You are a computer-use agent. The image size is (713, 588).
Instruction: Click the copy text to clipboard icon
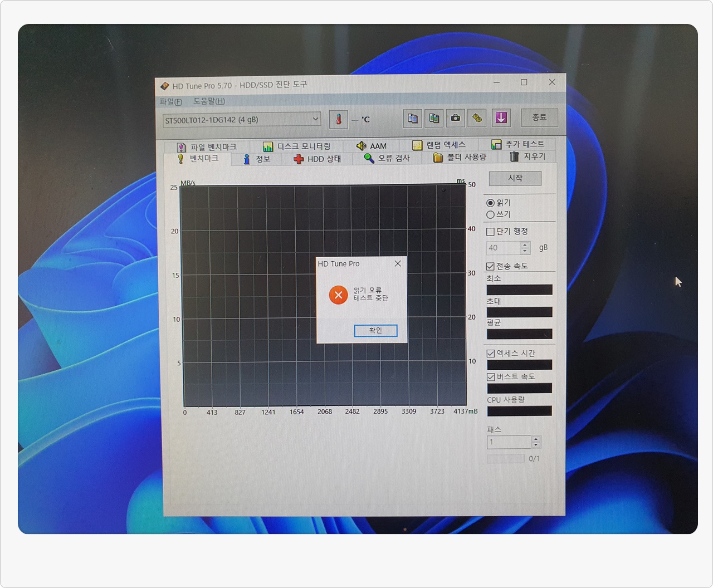413,118
